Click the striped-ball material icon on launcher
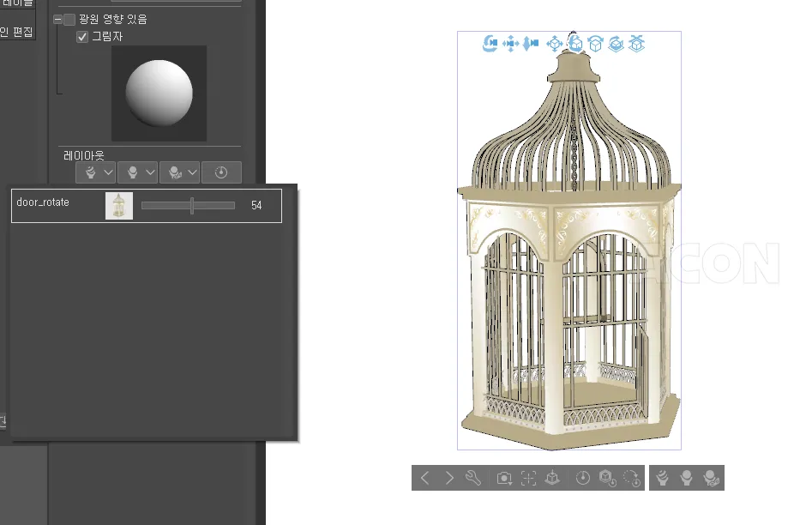The width and height of the screenshot is (812, 525). 662,478
